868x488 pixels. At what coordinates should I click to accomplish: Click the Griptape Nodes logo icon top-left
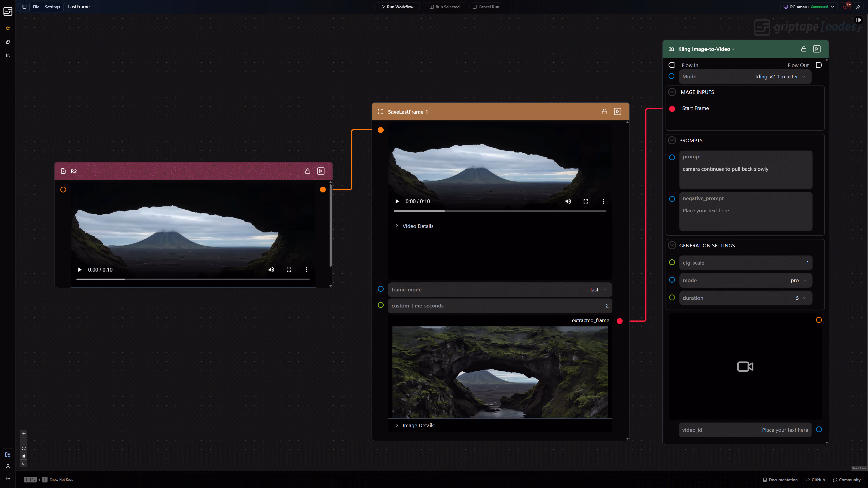pyautogui.click(x=7, y=11)
